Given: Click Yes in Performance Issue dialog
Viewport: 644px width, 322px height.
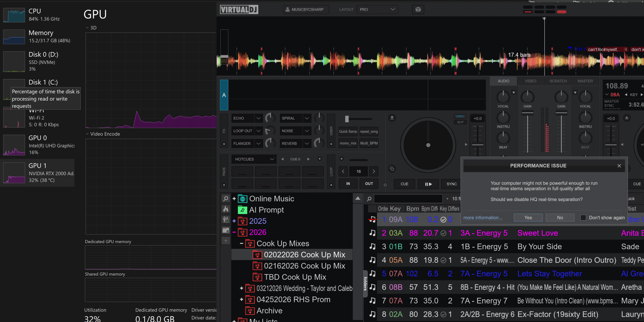Looking at the screenshot, I should pyautogui.click(x=528, y=218).
